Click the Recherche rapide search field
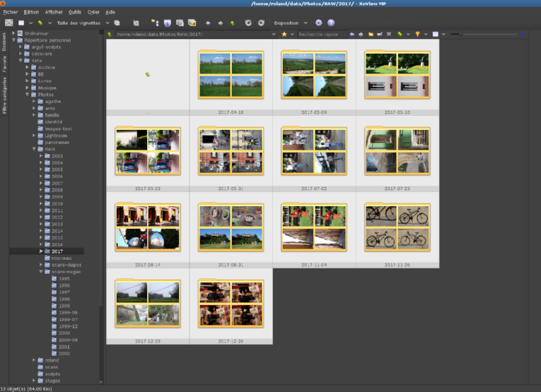 [x=318, y=34]
